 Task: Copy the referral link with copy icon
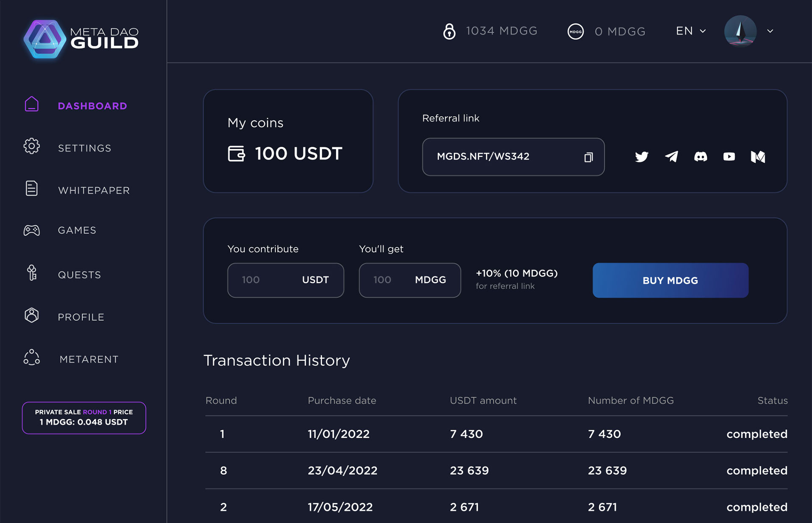[588, 157]
